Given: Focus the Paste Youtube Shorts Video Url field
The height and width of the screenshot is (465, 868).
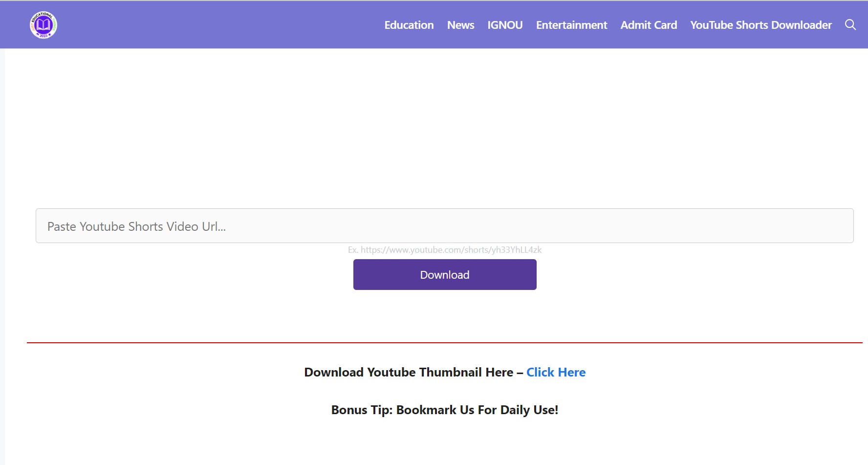Looking at the screenshot, I should (x=444, y=226).
